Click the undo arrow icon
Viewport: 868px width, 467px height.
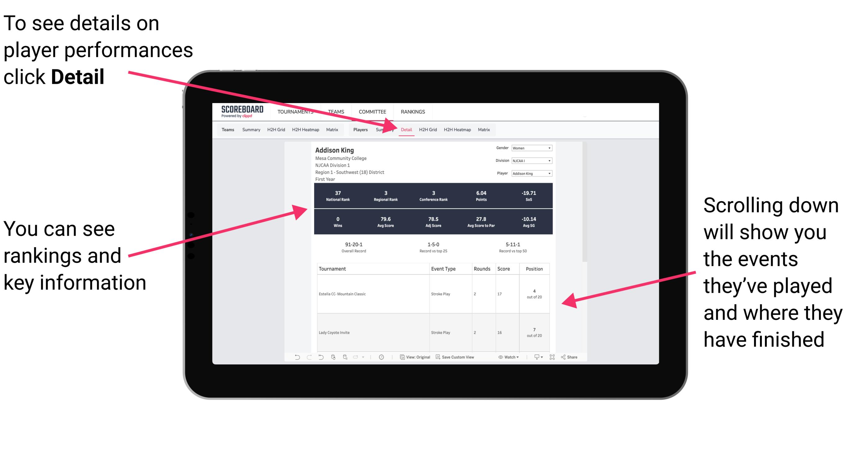click(x=296, y=358)
